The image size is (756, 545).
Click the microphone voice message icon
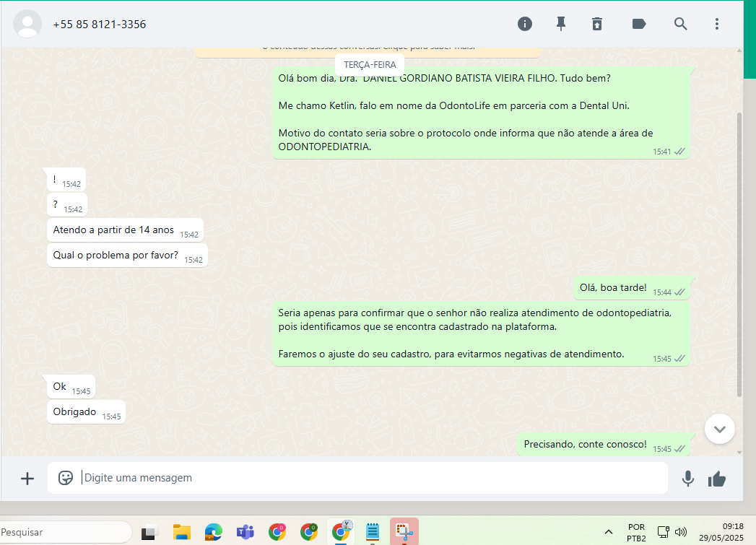[688, 479]
